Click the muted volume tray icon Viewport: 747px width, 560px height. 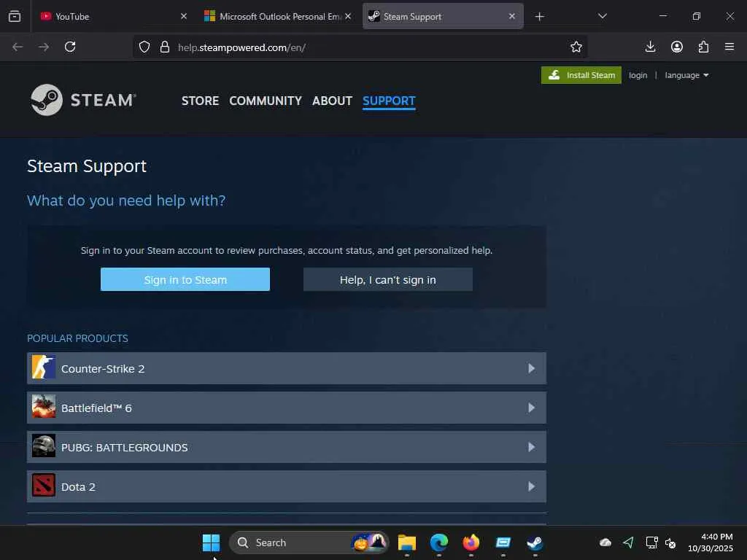(x=670, y=542)
